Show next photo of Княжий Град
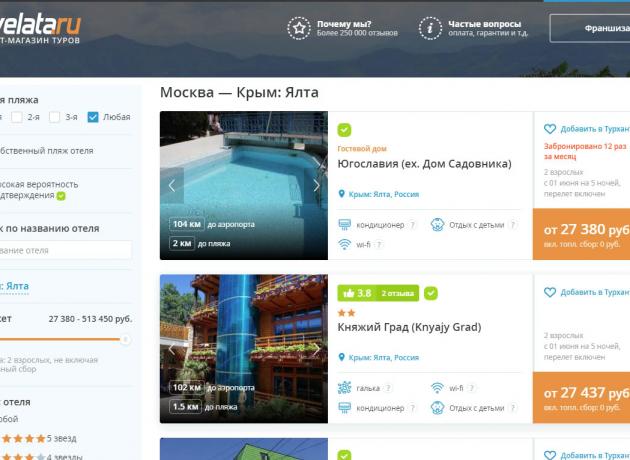Image resolution: width=630 pixels, height=460 pixels. pyautogui.click(x=317, y=349)
